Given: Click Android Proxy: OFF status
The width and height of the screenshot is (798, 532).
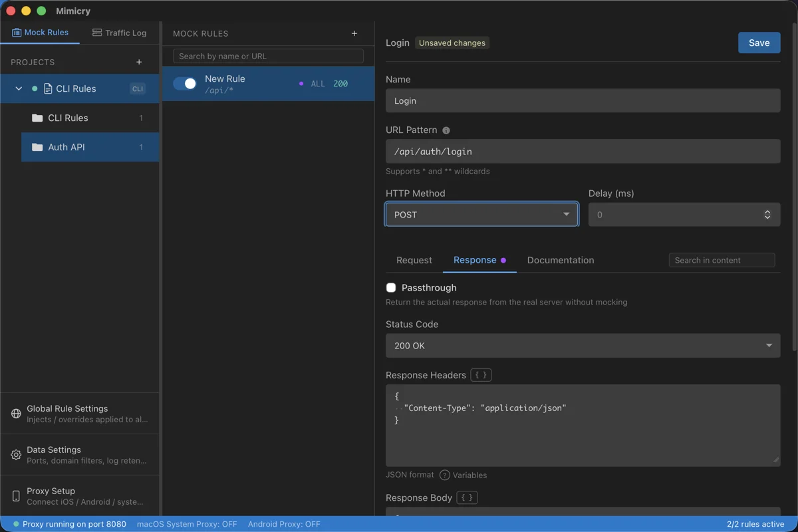Looking at the screenshot, I should (x=284, y=524).
